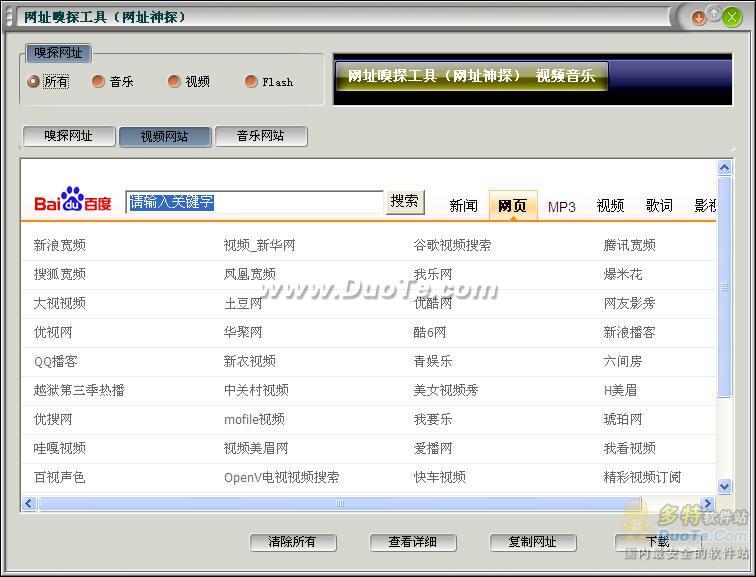Click the orange download arrow title icon
This screenshot has height=577, width=756.
point(698,18)
